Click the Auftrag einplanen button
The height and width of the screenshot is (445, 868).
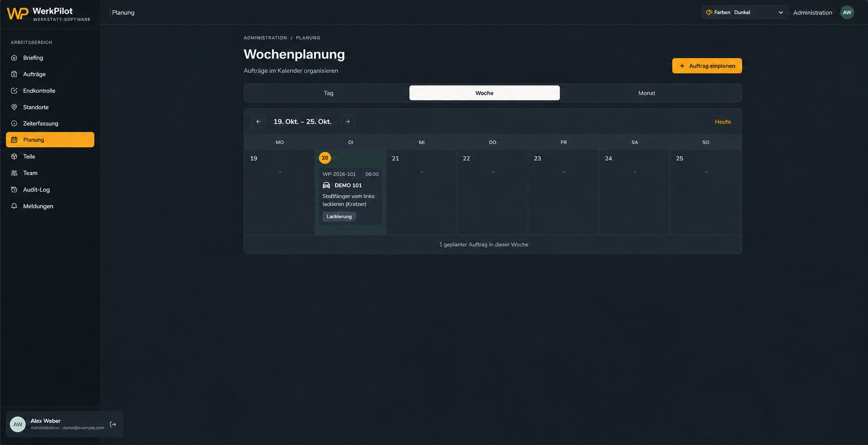pos(707,66)
